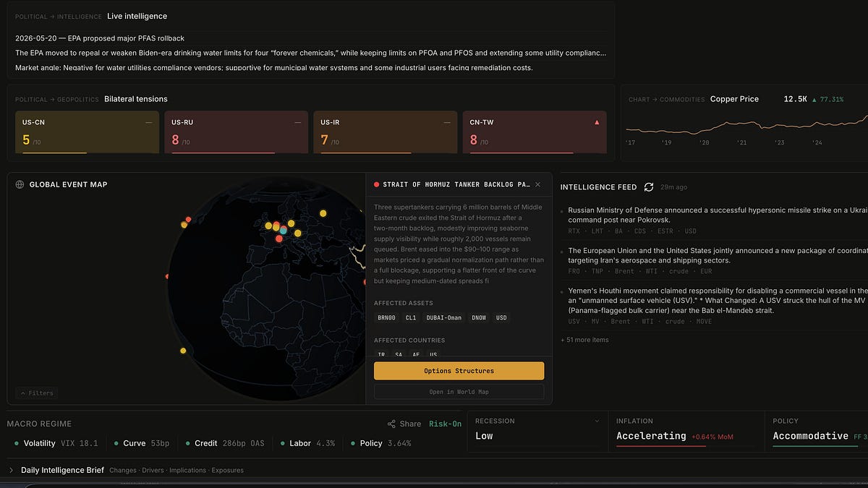Click the Share button in Macro Regime
868x488 pixels.
point(404,424)
